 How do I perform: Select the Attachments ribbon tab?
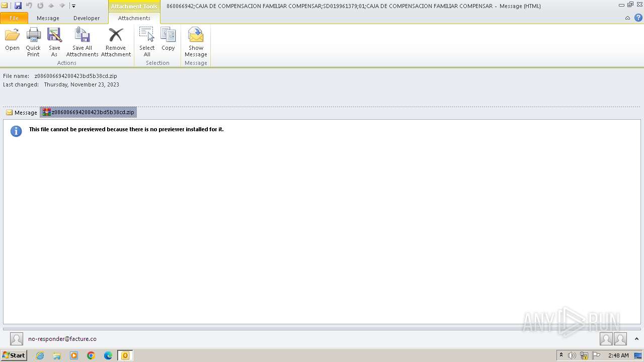(134, 18)
